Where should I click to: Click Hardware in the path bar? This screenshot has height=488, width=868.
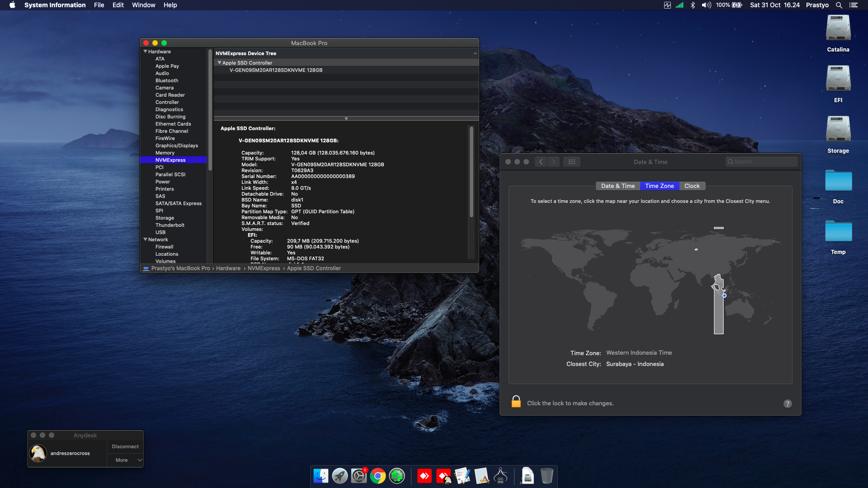pos(228,268)
